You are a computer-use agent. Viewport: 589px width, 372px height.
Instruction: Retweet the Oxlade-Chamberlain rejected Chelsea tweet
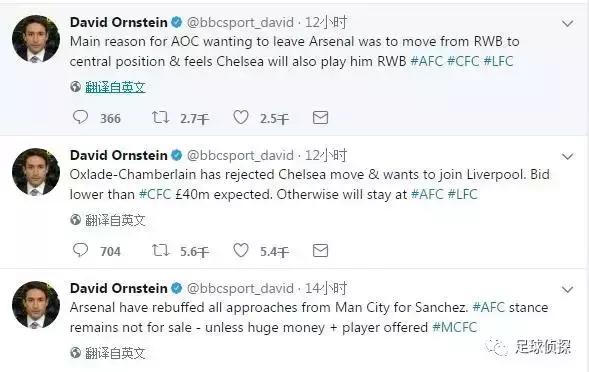tap(160, 250)
